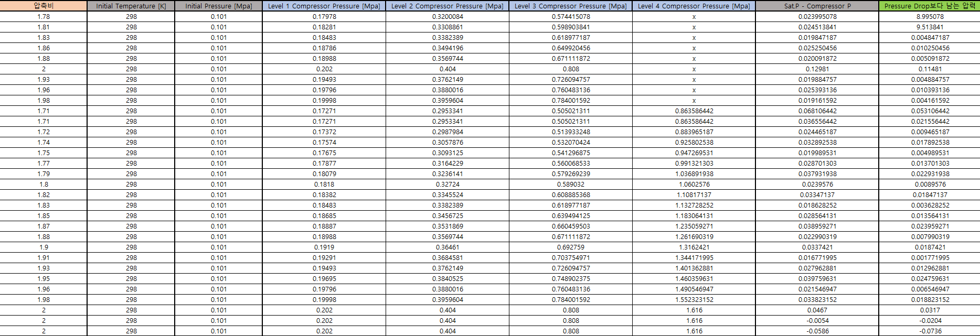
Task: Select Level 3 Compressor Pressure header
Action: [x=571, y=6]
